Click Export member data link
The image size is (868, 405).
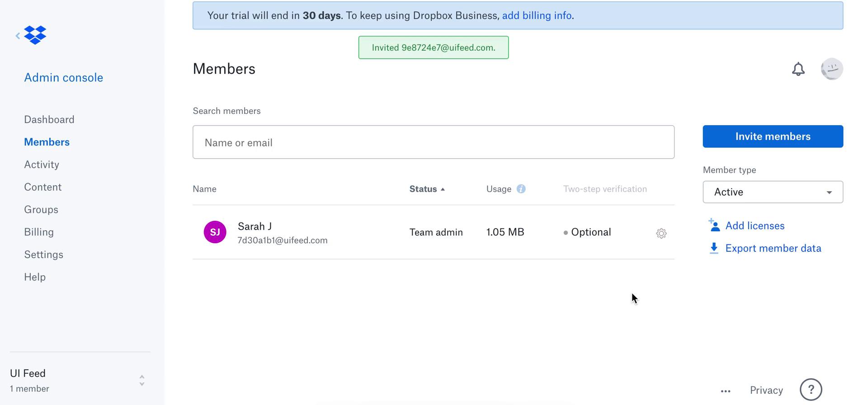[x=773, y=248]
